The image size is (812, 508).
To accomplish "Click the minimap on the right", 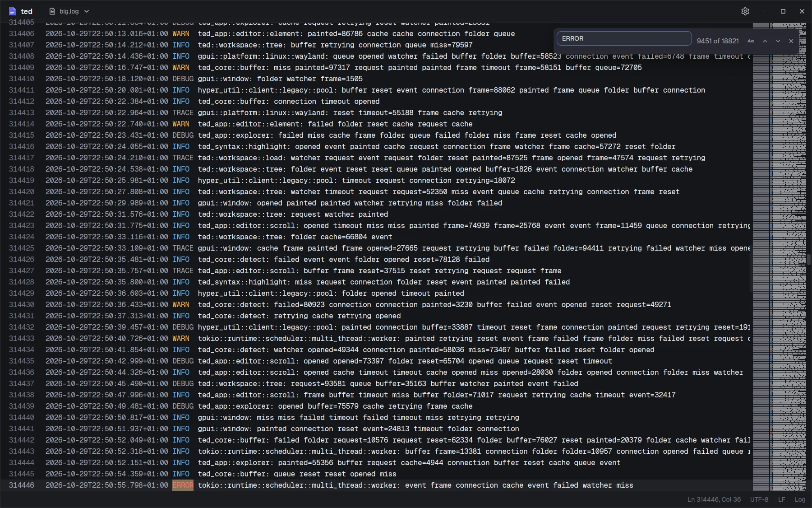I will pyautogui.click(x=780, y=256).
